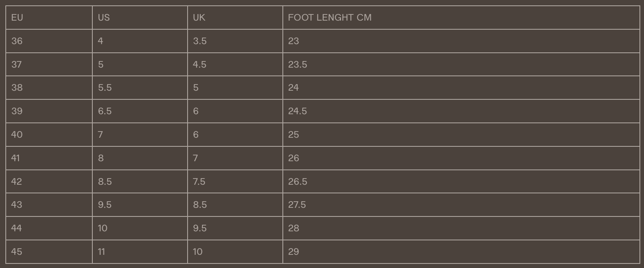Click the UK 4.5 cell
This screenshot has height=268, width=644.
[200, 65]
